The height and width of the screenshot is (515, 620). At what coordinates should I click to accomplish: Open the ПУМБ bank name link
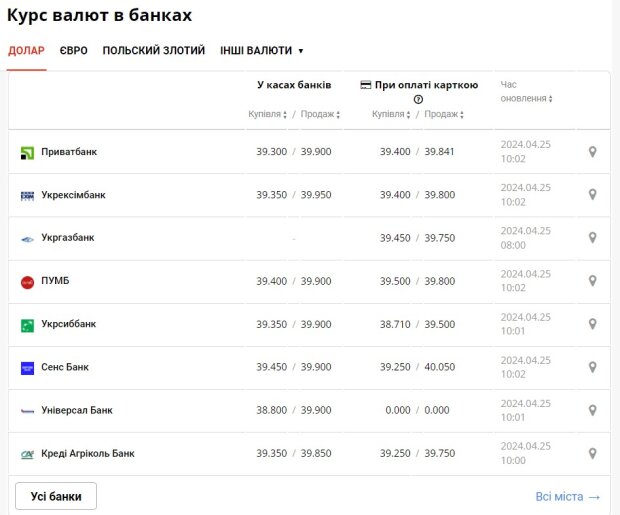55,280
